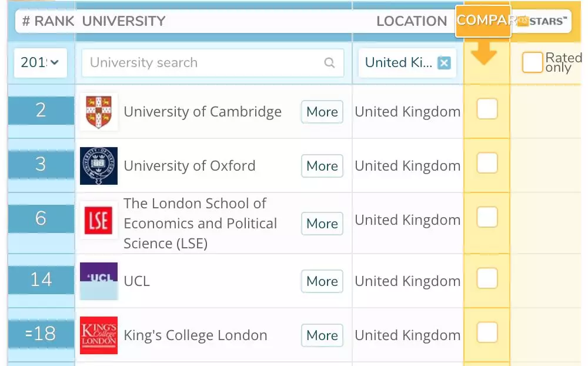Image resolution: width=588 pixels, height=366 pixels.
Task: Click the orange compare arrow icon
Action: tap(484, 53)
